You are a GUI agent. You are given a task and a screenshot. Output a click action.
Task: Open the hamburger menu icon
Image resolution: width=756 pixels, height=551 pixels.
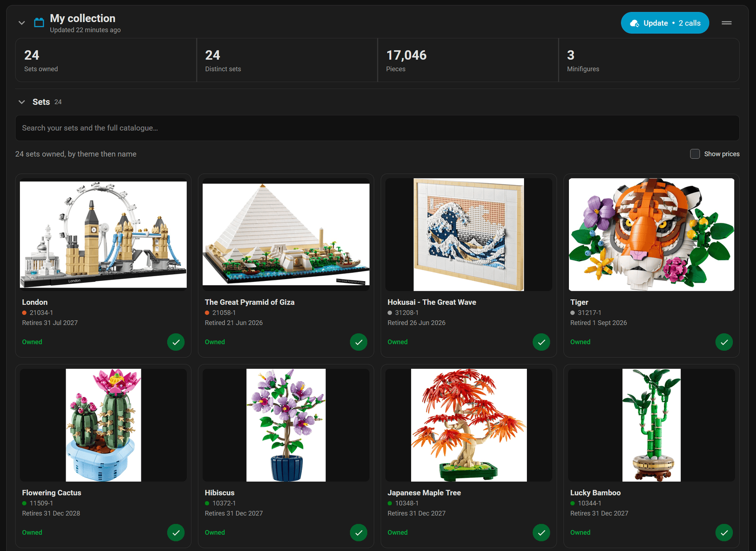coord(727,23)
